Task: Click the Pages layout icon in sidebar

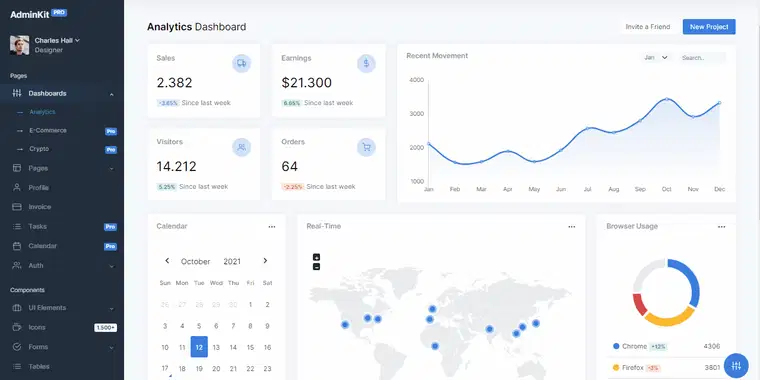Action: (x=16, y=168)
